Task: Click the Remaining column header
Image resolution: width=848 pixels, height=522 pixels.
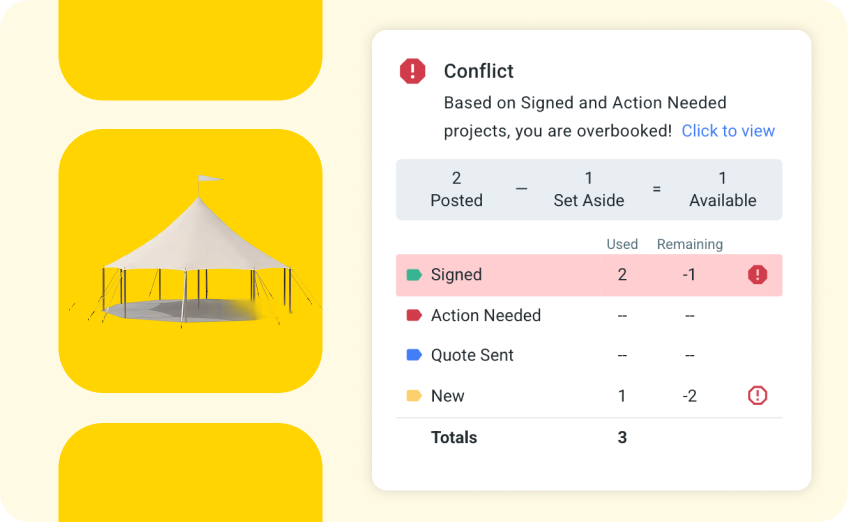Action: 689,244
